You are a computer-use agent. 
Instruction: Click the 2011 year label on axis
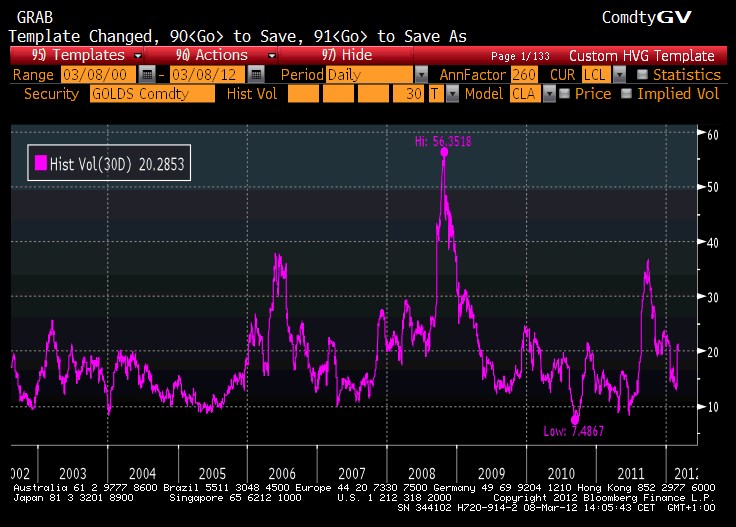(631, 473)
